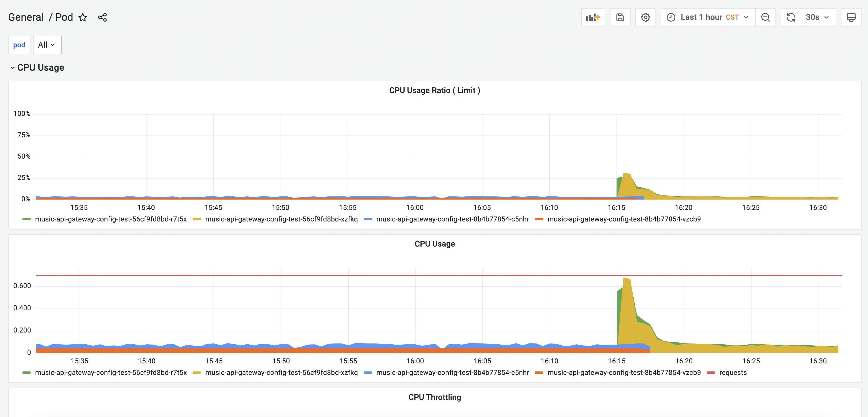Zoom out the time range
Image resolution: width=868 pixels, height=417 pixels.
[765, 17]
